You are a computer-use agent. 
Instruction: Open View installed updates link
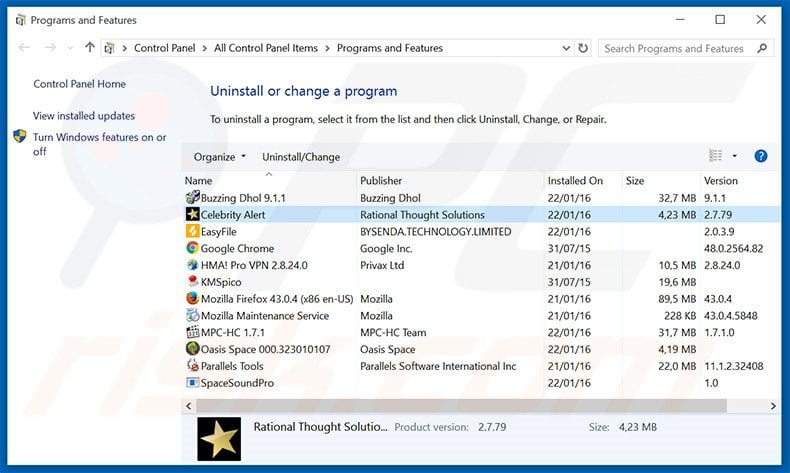(x=84, y=116)
